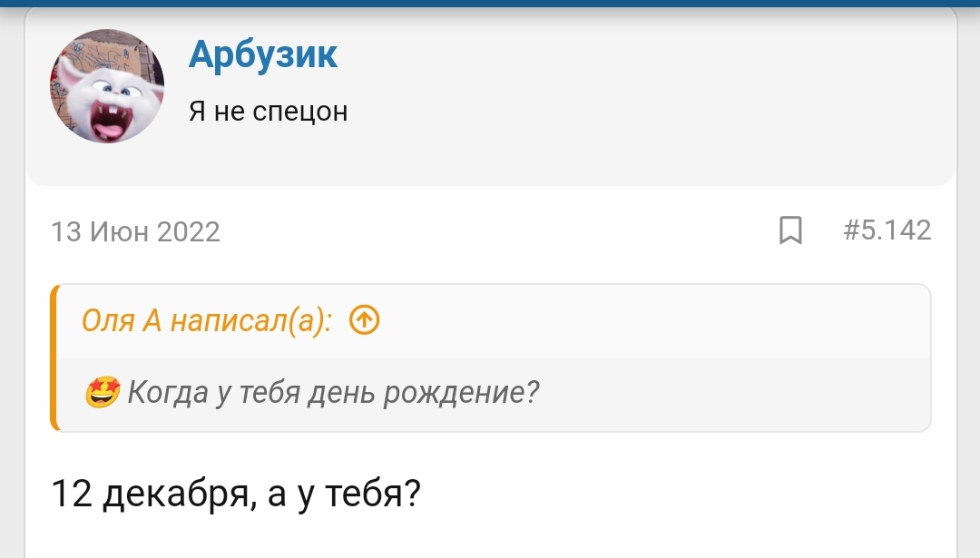Click the "Я не спецон" user title
Screen dimensions: 980x558
[x=268, y=112]
